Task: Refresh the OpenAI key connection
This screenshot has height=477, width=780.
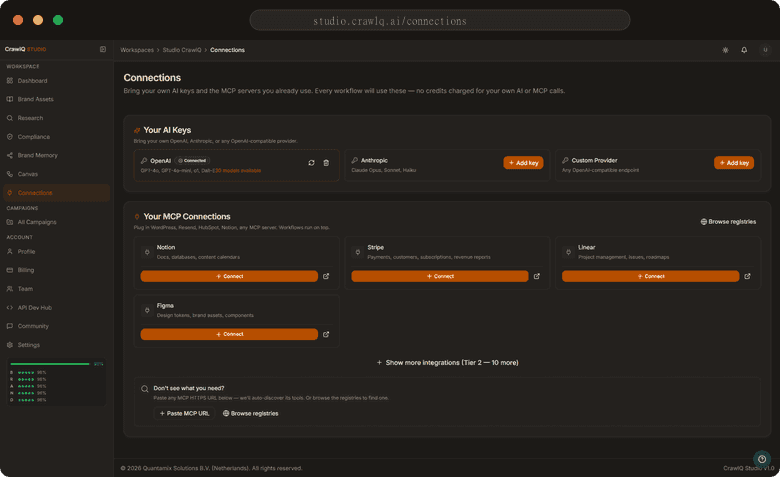Action: click(x=311, y=163)
